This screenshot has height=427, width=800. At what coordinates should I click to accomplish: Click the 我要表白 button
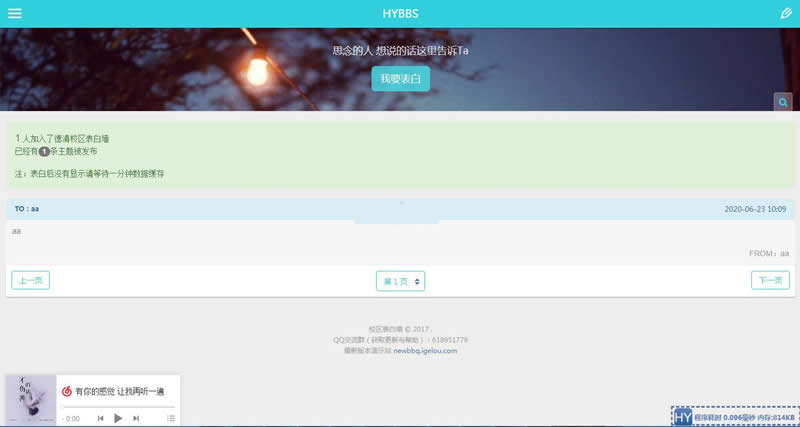(400, 79)
